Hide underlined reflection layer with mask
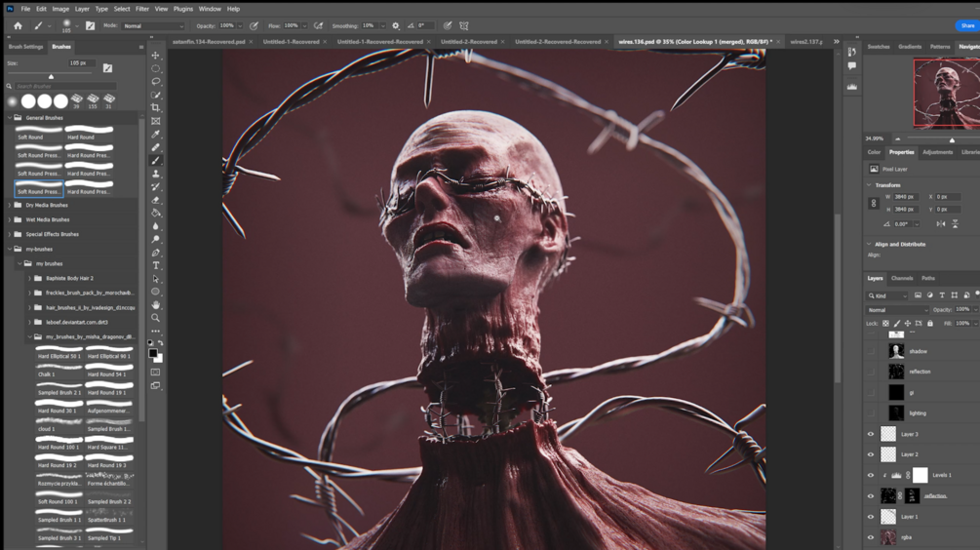980x550 pixels. pos(871,495)
